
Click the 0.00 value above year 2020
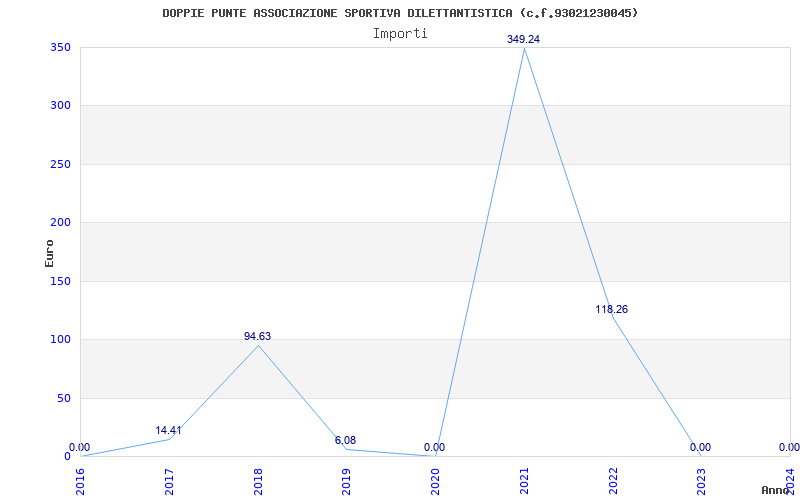pyautogui.click(x=435, y=448)
